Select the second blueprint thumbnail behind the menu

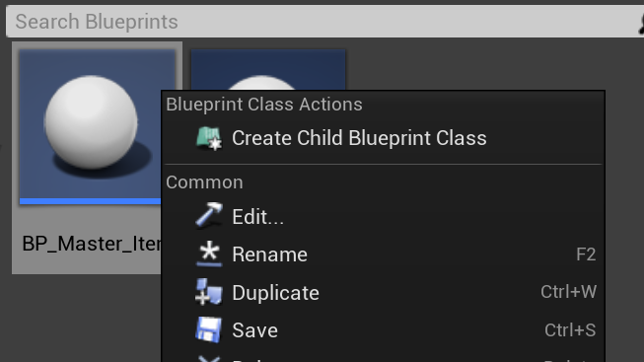(268, 70)
